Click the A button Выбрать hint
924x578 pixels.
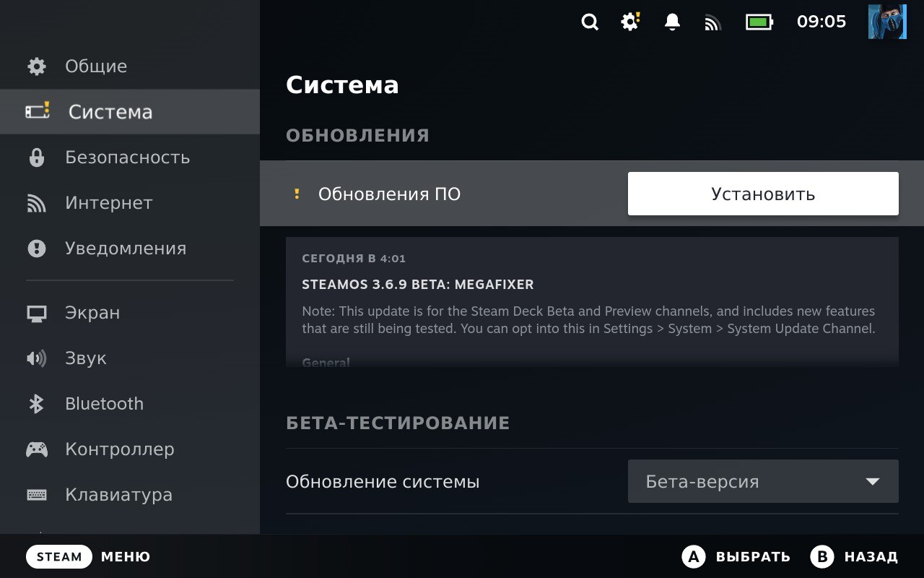click(x=736, y=556)
